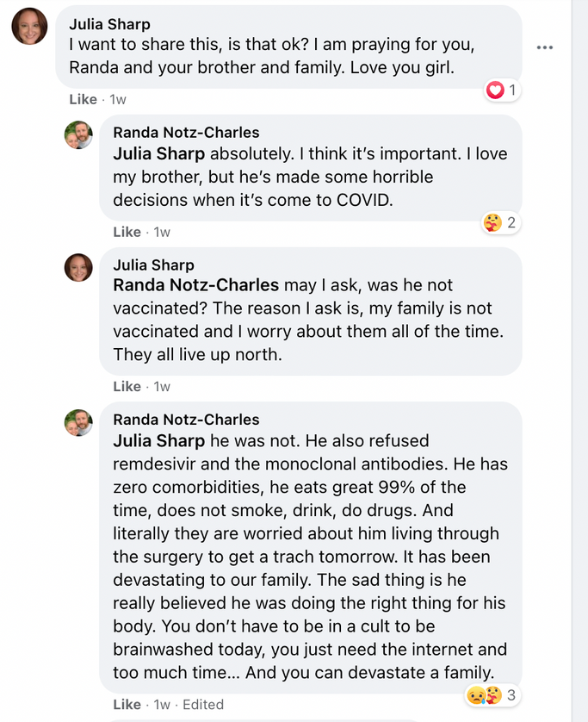Like Randa's long reply about remdesivir

pos(127,705)
